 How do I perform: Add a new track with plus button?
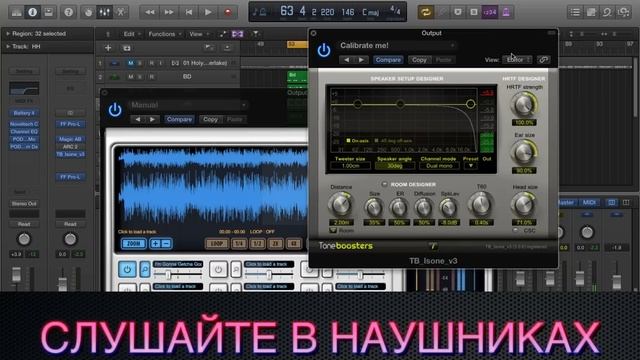pyautogui.click(x=108, y=48)
